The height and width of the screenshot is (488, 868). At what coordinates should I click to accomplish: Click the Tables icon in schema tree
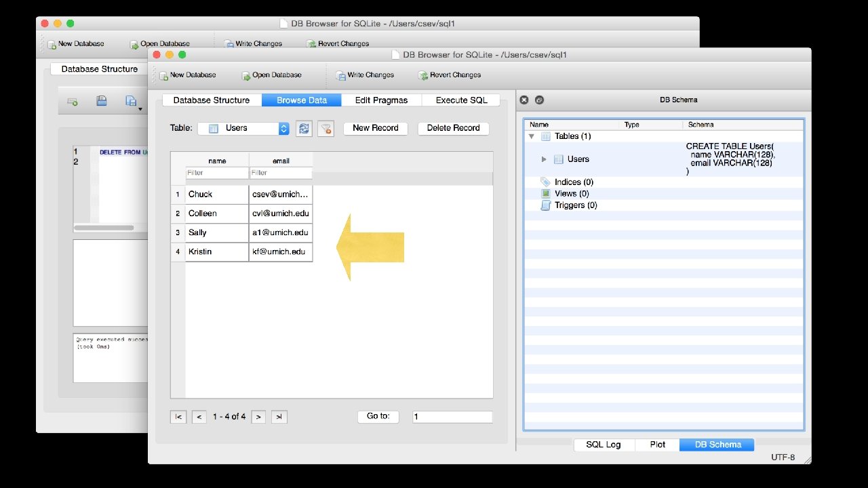tap(546, 136)
